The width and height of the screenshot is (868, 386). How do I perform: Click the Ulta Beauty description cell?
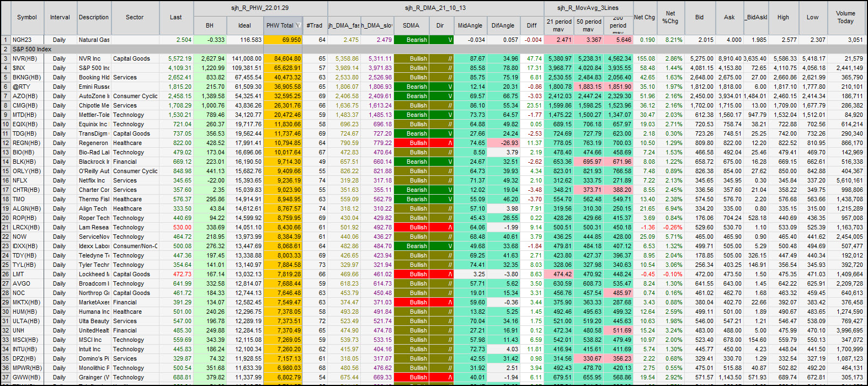94,321
